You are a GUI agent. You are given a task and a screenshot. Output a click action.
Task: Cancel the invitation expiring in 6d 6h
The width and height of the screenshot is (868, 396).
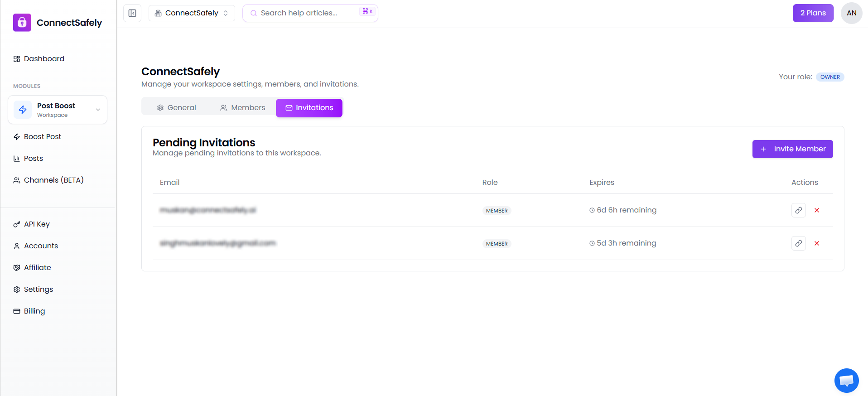click(x=817, y=210)
